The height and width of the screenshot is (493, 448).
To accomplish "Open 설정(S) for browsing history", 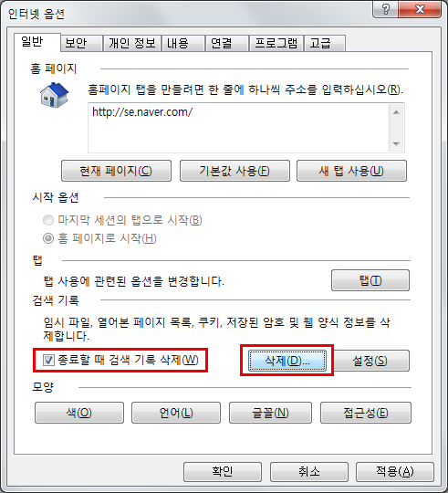I will pyautogui.click(x=372, y=361).
